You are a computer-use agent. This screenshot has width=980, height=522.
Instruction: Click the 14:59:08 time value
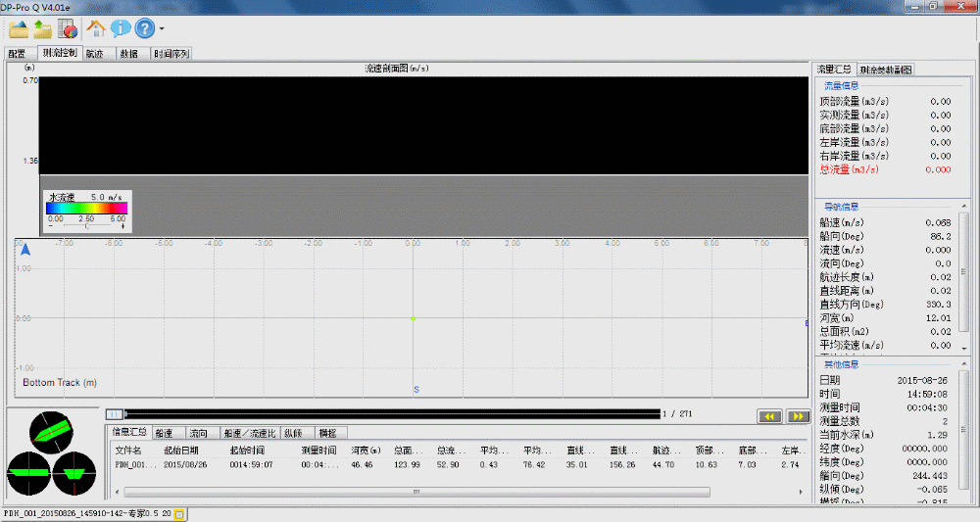click(x=927, y=394)
